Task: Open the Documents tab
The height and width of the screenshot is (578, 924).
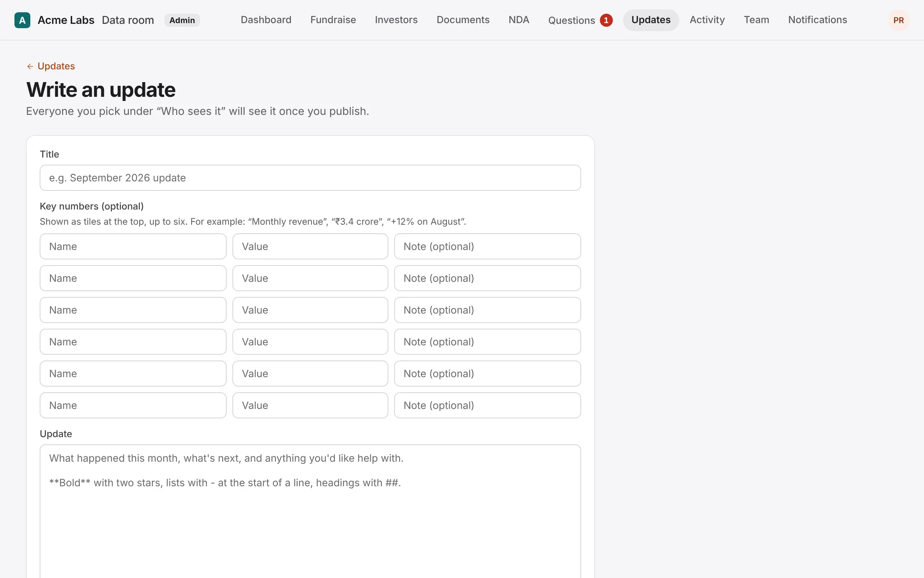Action: 463,20
